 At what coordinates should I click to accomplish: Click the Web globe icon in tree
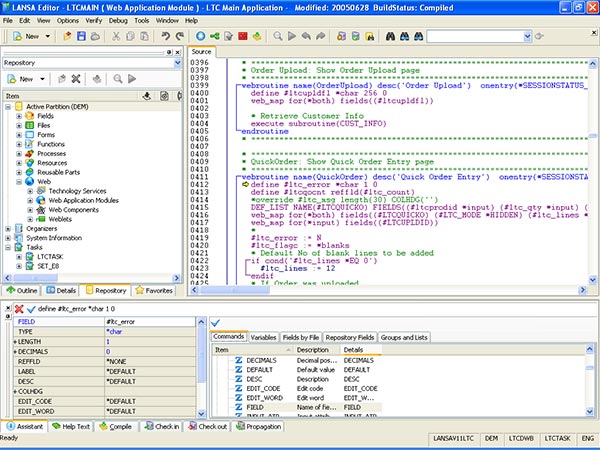31,181
